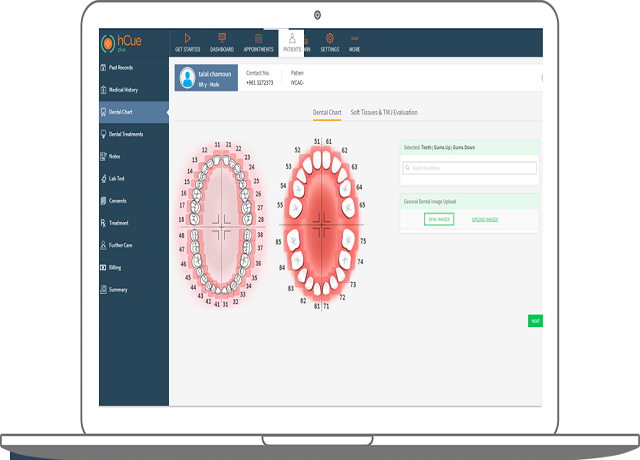Open the Notes section in sidebar
Screen dimensions: 640x460
114,156
